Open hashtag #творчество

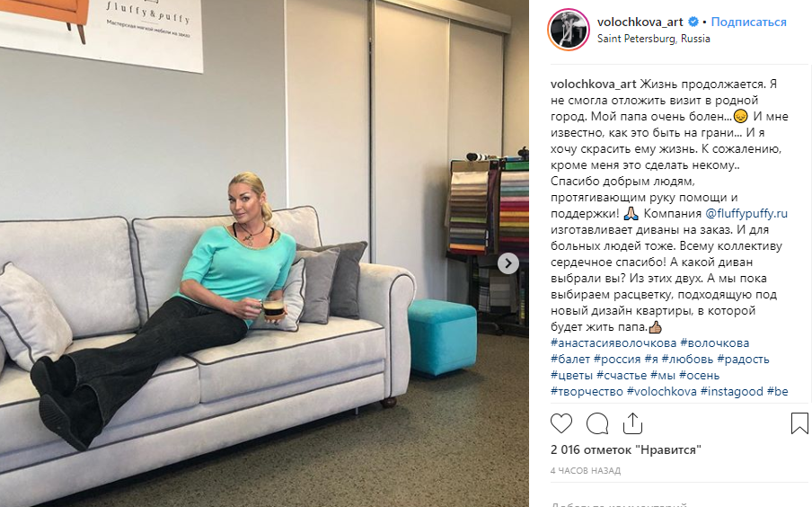point(587,391)
